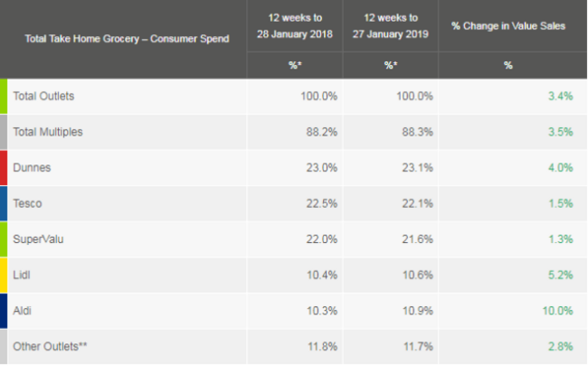The image size is (588, 366).
Task: Click the '% Change in Value Sales' header
Action: 508,26
